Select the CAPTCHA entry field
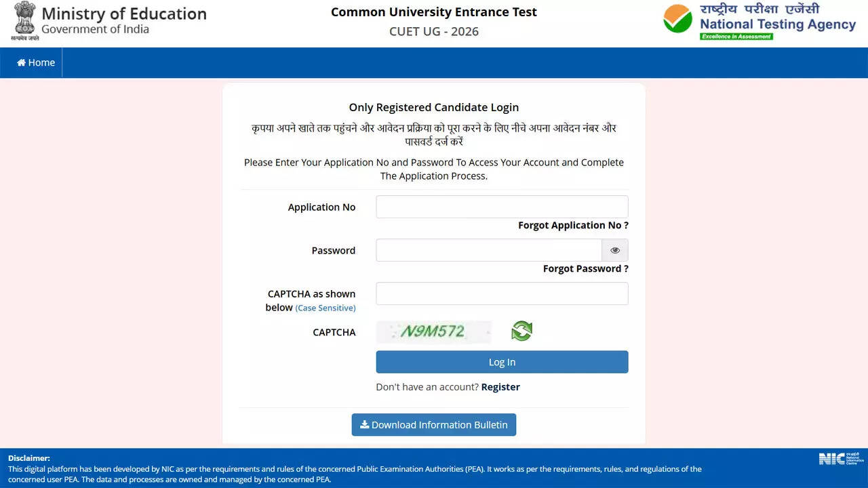Screen dimensions: 868x488 502,293
